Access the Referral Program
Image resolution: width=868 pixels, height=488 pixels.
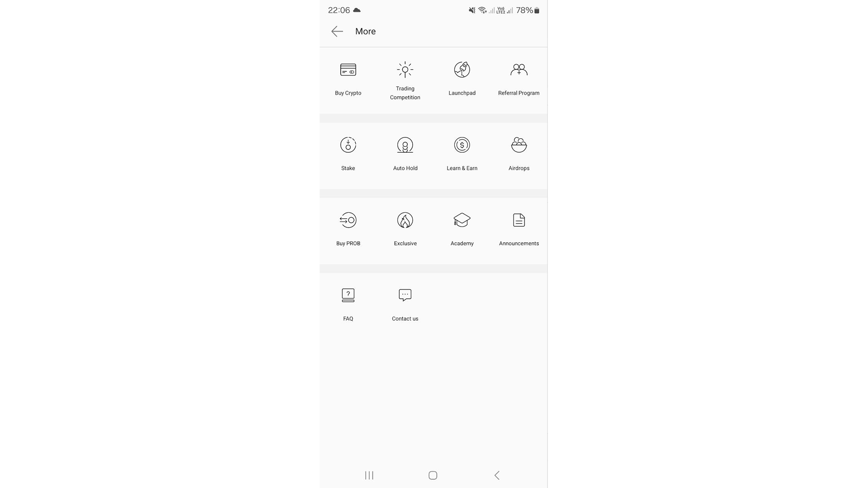coord(519,77)
